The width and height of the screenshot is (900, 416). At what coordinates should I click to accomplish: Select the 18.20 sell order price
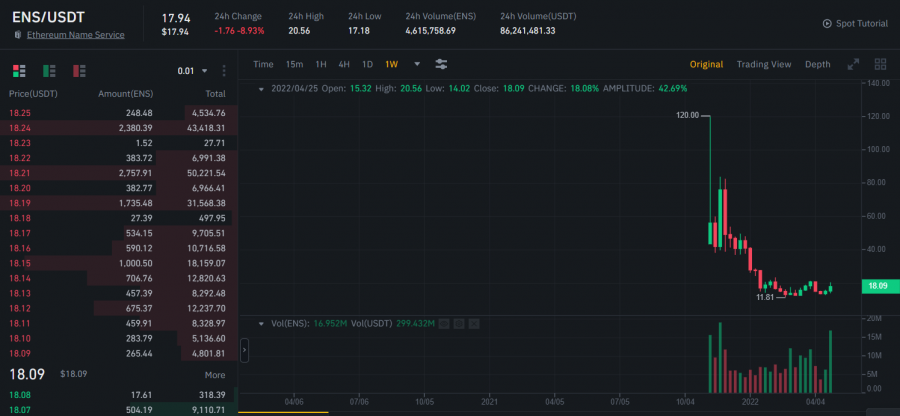pyautogui.click(x=20, y=188)
